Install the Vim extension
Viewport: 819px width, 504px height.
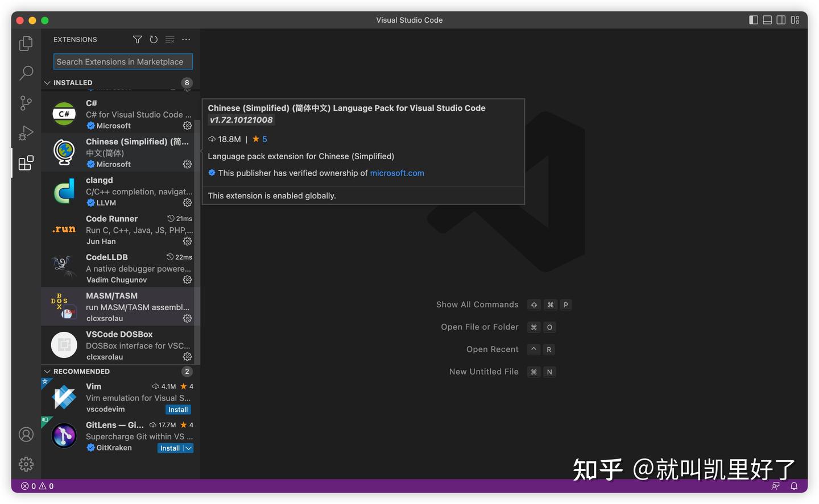tap(178, 409)
